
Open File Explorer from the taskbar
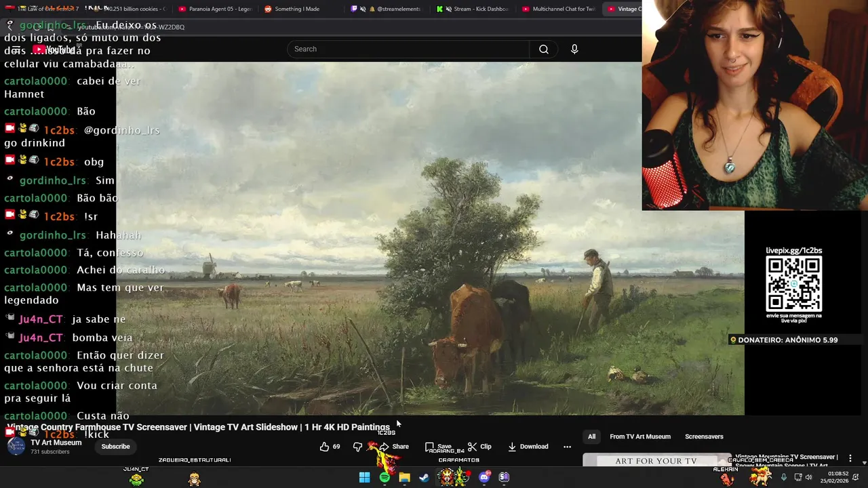(404, 478)
